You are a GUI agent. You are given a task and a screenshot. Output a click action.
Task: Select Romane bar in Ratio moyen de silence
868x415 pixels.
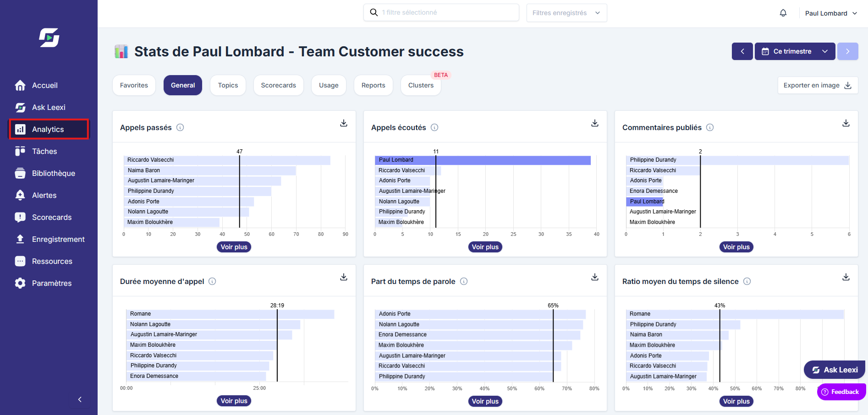735,314
